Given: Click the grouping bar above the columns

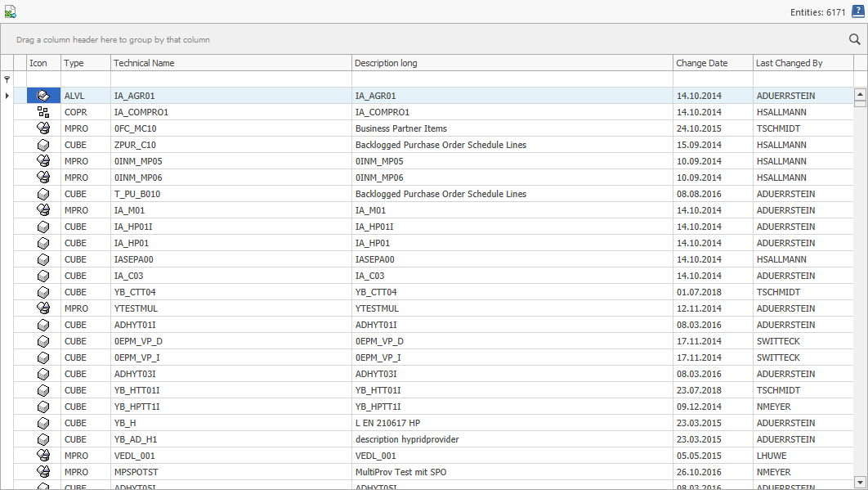Looking at the screenshot, I should tap(327, 38).
